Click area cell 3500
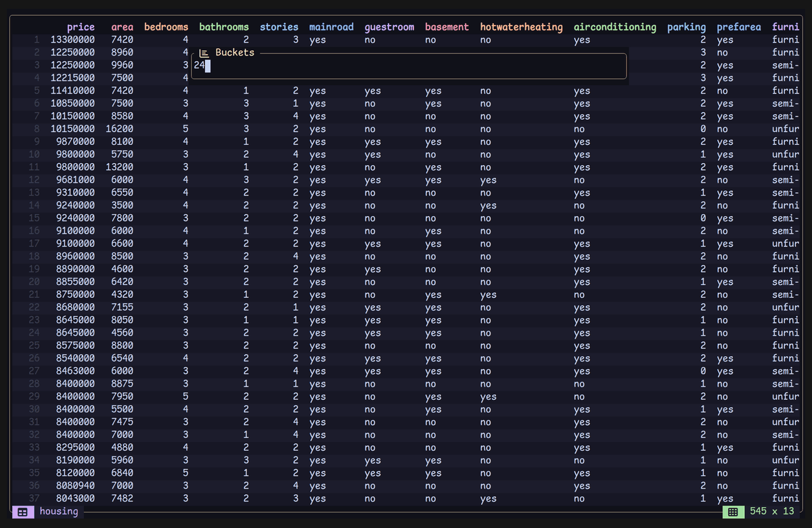Viewport: 812px width, 528px height. (x=122, y=205)
